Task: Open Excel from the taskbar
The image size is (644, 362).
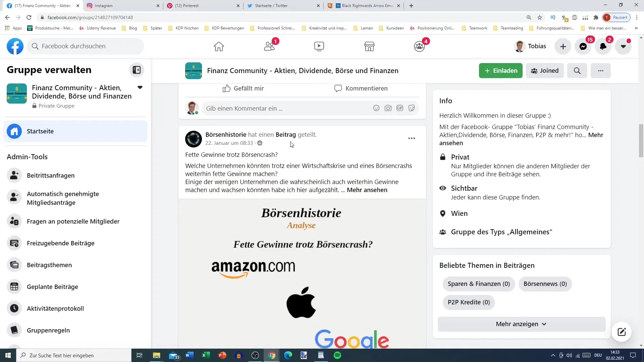Action: pyautogui.click(x=206, y=355)
